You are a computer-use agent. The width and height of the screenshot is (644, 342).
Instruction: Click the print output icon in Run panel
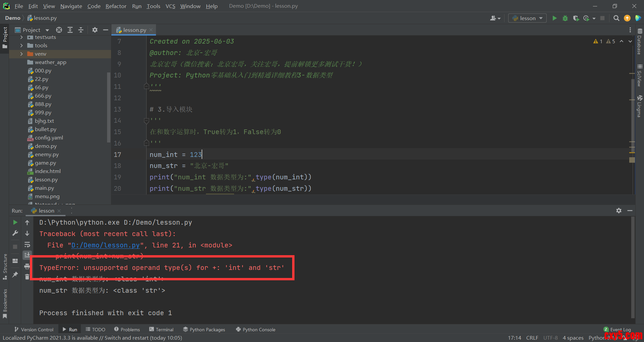coord(27,267)
